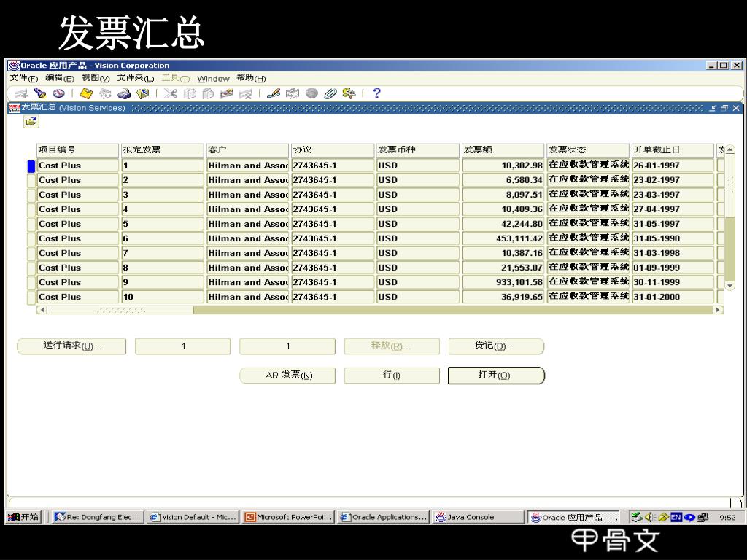Image resolution: width=747 pixels, height=560 pixels.
Task: Click the amount cell 10,302.98
Action: (503, 166)
